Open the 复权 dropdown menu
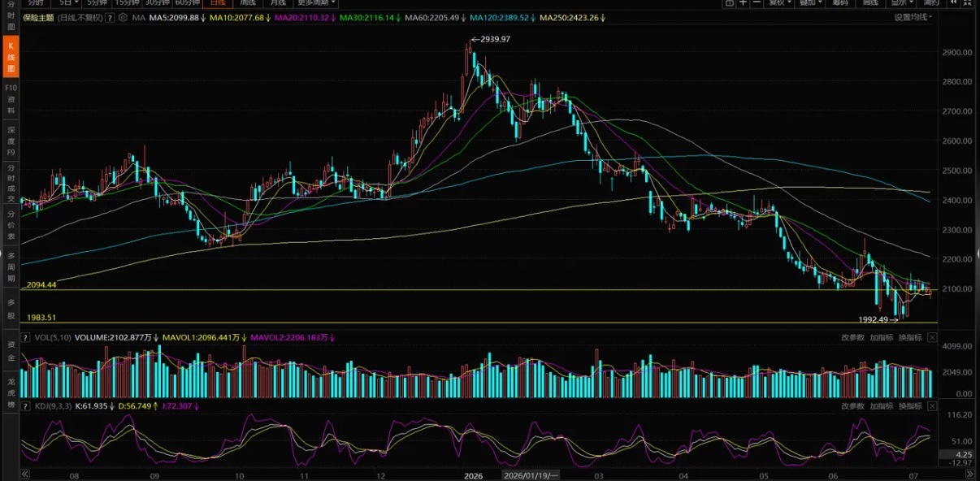Viewport: 980px width, 481px height. (x=781, y=3)
